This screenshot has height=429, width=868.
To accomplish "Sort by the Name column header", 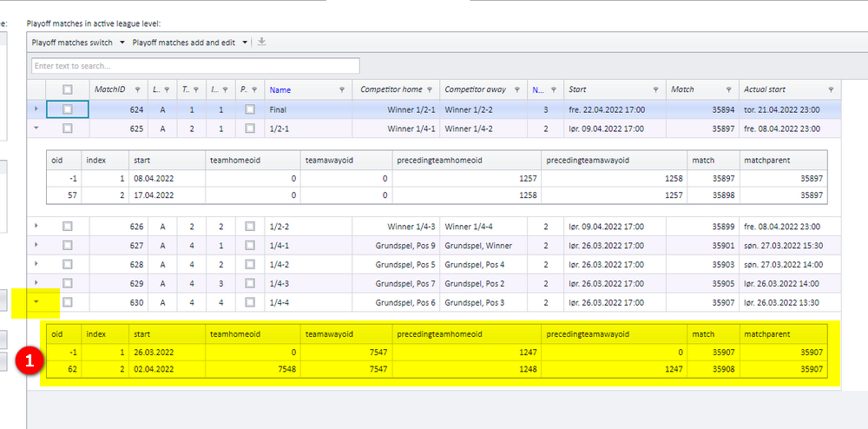I will tap(280, 89).
